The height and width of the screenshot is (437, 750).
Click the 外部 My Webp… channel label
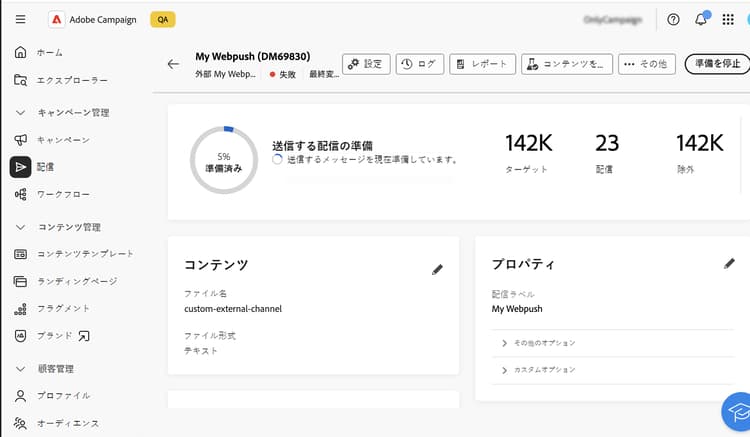pyautogui.click(x=225, y=74)
